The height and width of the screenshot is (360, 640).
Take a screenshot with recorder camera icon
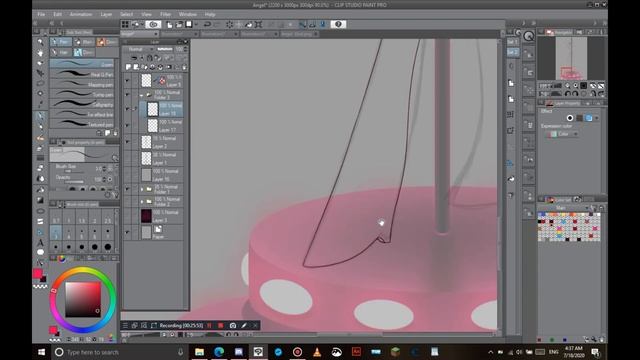(233, 325)
